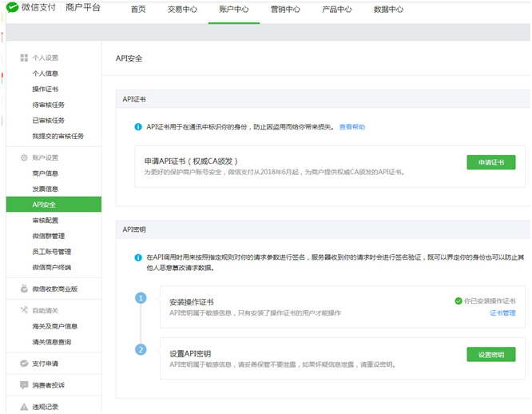Open 发票信息 in the sidebar

(45, 189)
